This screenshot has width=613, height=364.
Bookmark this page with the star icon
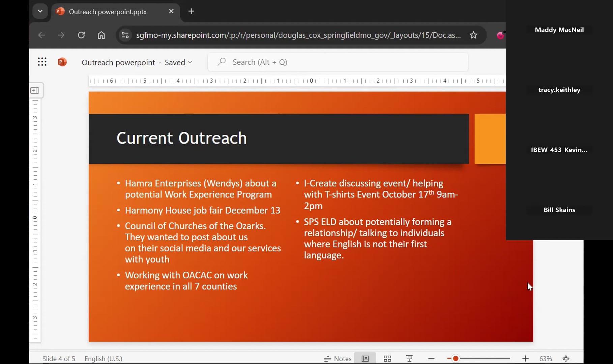click(x=473, y=35)
